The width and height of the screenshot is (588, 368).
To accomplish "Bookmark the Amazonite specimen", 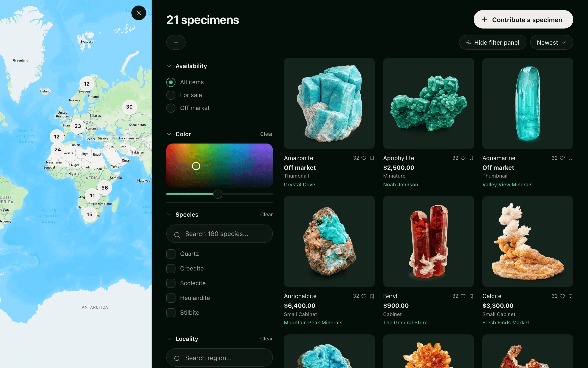I will click(372, 158).
